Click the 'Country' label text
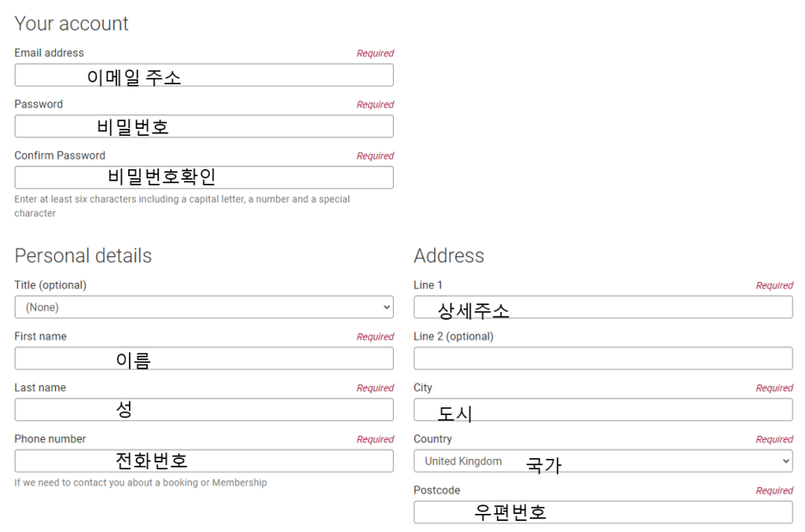This screenshot has width=805, height=532. pos(433,439)
